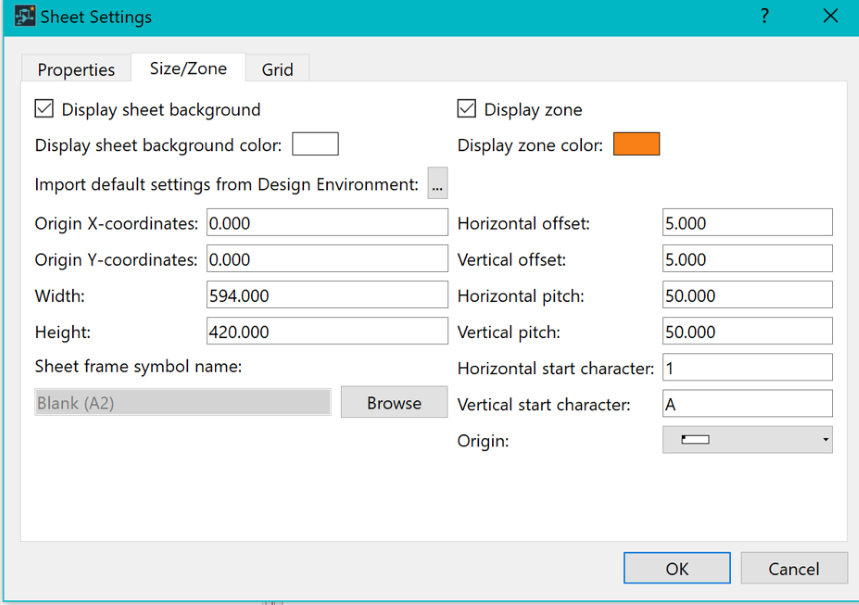The height and width of the screenshot is (605, 859).
Task: Open the help question mark button
Action: (765, 16)
